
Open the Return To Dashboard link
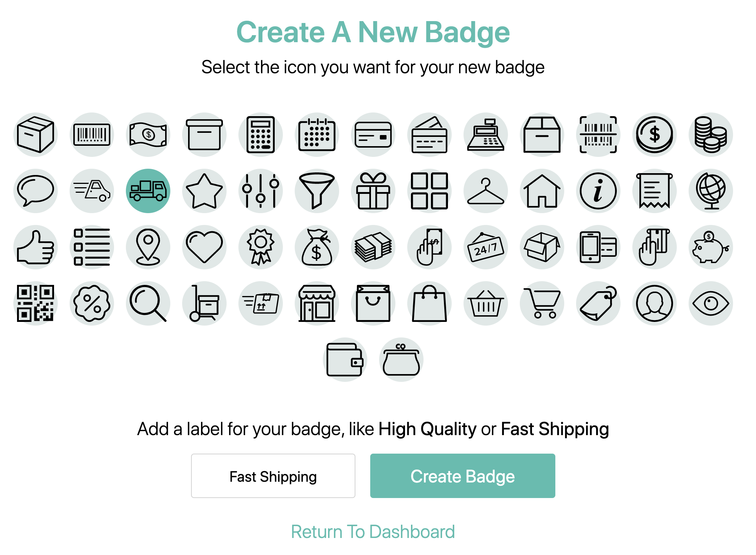373,532
